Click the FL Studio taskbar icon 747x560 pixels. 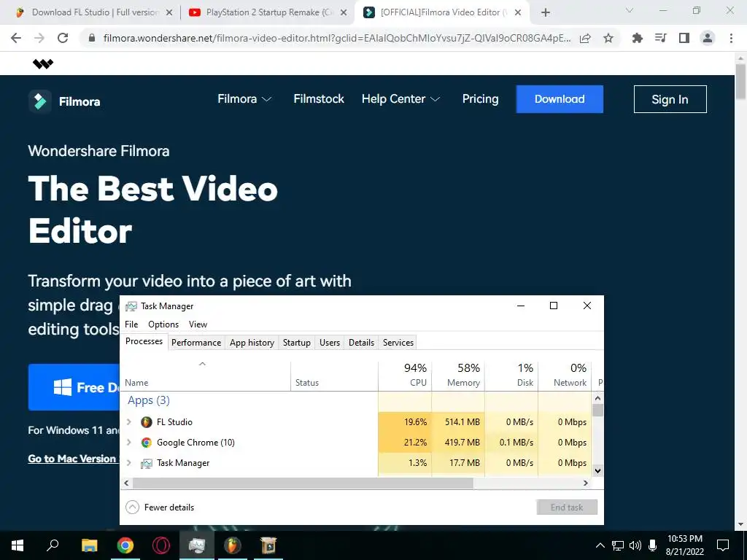(x=233, y=545)
